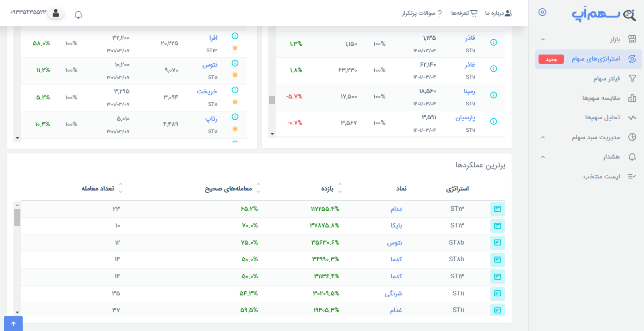Viewport: 644px width, 331px height.
Task: Click the info icon next to افرا
Action: point(235,36)
